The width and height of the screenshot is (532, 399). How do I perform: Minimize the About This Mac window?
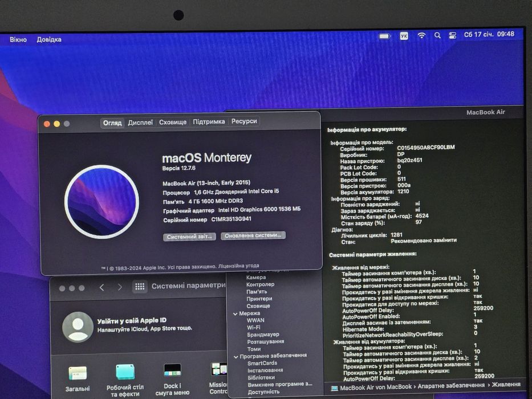pos(56,124)
